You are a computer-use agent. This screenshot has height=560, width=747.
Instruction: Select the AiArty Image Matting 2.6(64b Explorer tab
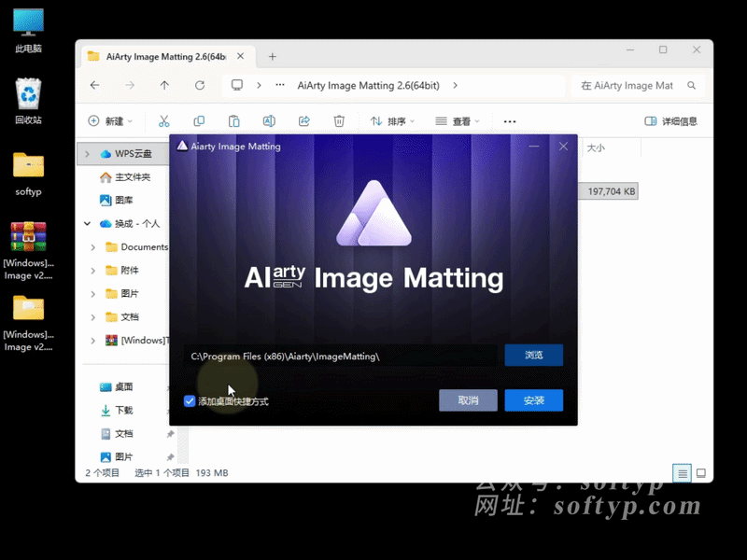coord(166,57)
